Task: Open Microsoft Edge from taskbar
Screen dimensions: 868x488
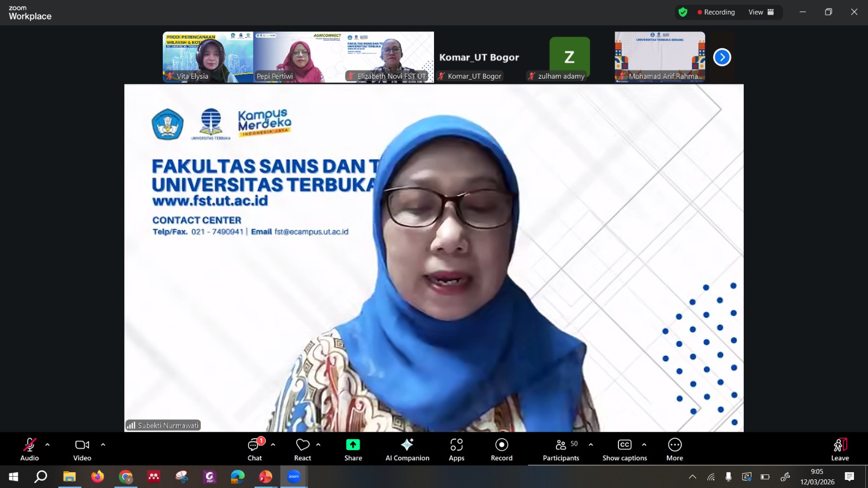Action: coord(238,477)
